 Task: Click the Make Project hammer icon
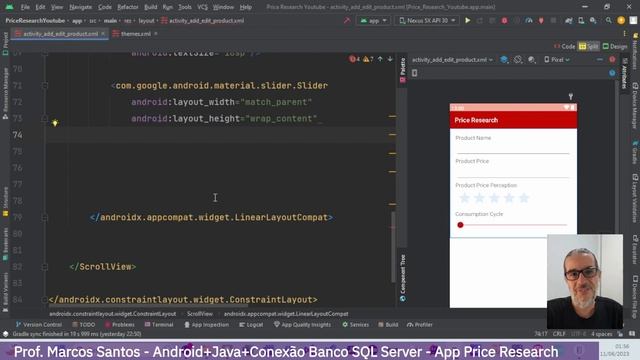click(x=347, y=20)
